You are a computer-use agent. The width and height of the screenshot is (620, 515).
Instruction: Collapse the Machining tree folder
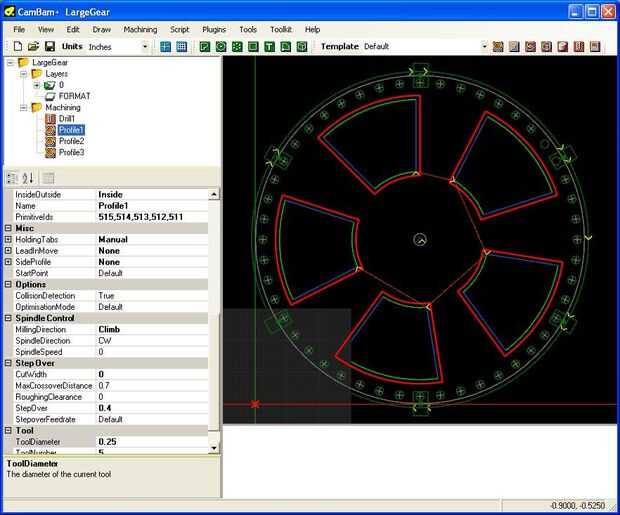point(23,107)
